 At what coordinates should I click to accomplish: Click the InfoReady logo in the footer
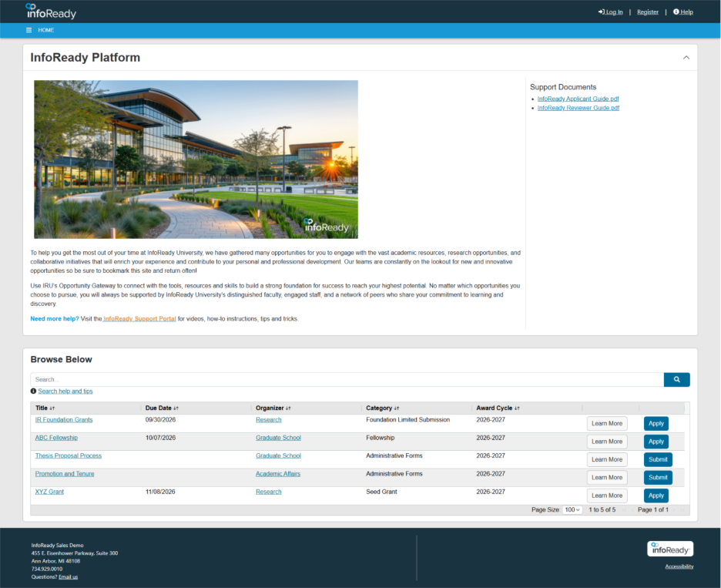click(x=669, y=549)
